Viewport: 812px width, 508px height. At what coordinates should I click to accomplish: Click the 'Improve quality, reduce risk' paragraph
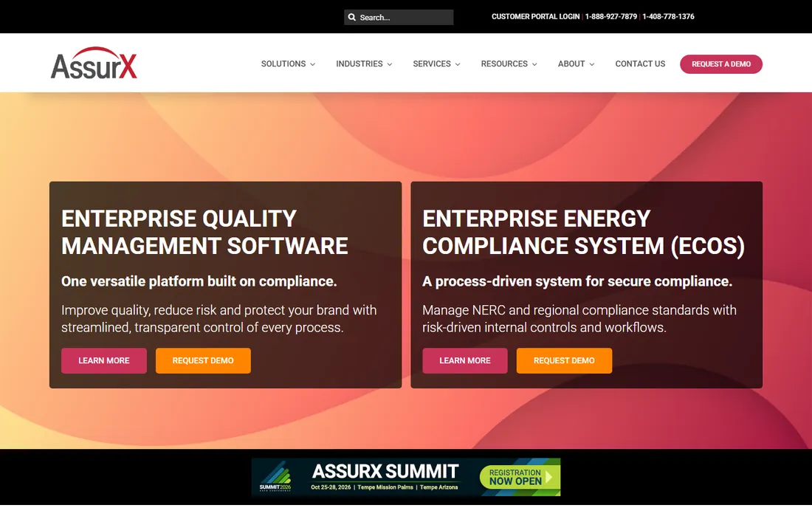click(219, 318)
